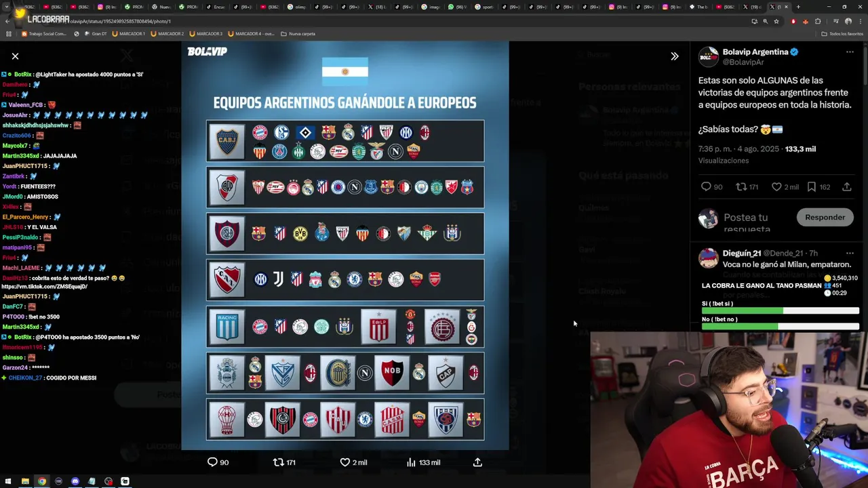Viewport: 868px width, 488px height.
Task: Switch to the 'The b' browser tab
Action: [x=698, y=7]
